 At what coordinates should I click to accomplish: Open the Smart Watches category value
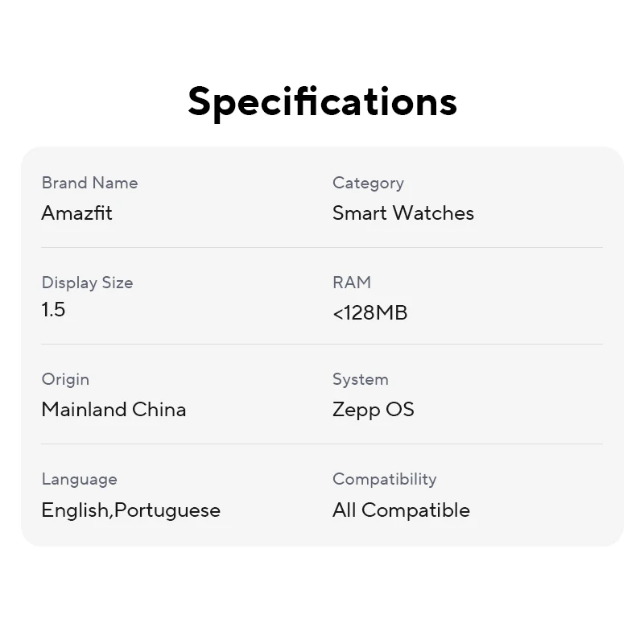pyautogui.click(x=403, y=213)
